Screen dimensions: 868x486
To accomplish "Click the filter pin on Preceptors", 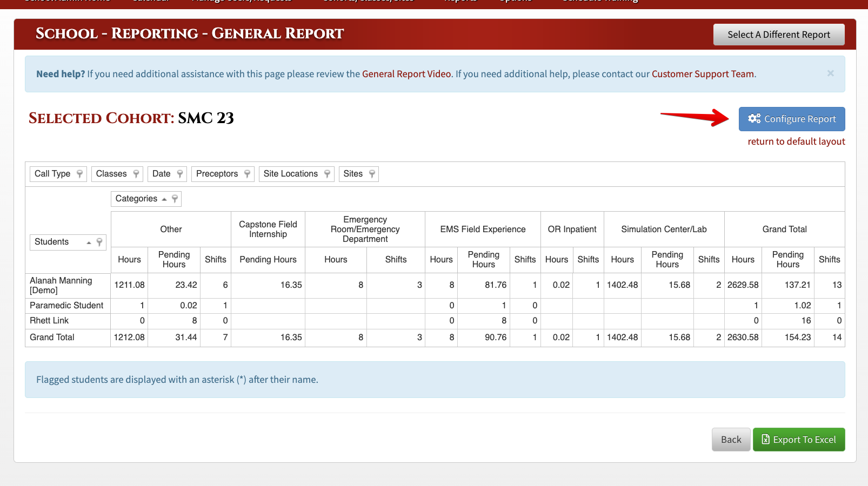I will 247,174.
